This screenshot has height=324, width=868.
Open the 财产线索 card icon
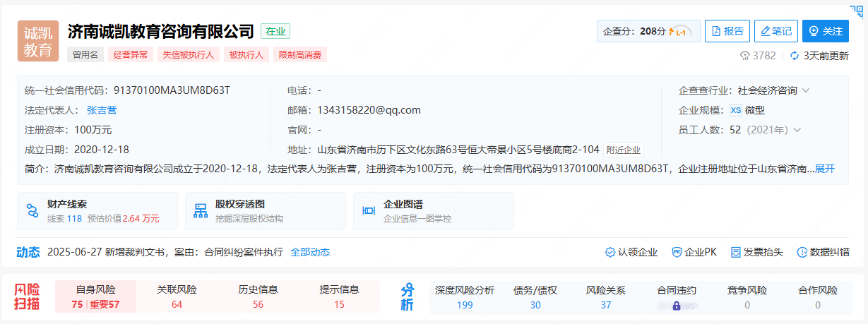(32, 210)
